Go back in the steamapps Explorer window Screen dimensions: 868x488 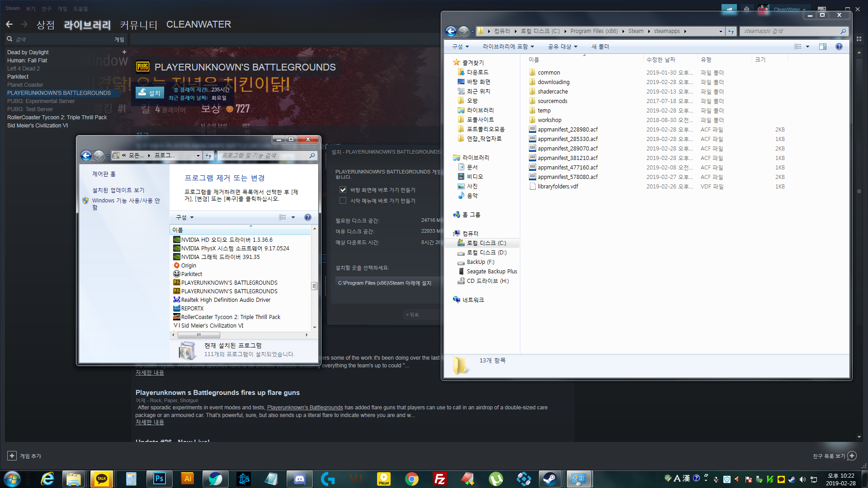click(x=451, y=31)
